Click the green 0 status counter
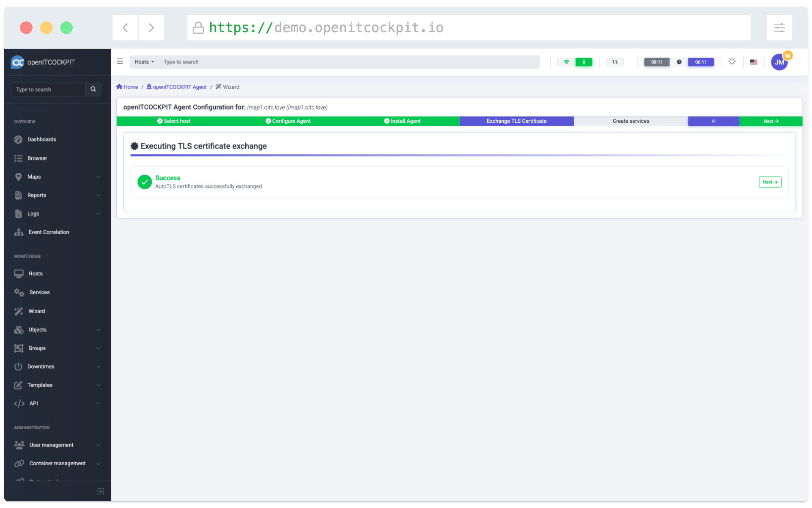The height and width of the screenshot is (508, 812). (x=584, y=62)
